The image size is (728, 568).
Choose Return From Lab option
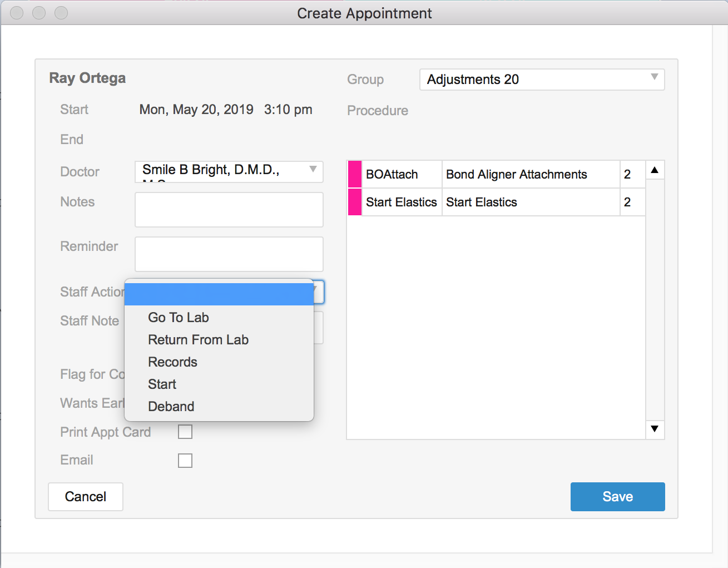point(198,340)
